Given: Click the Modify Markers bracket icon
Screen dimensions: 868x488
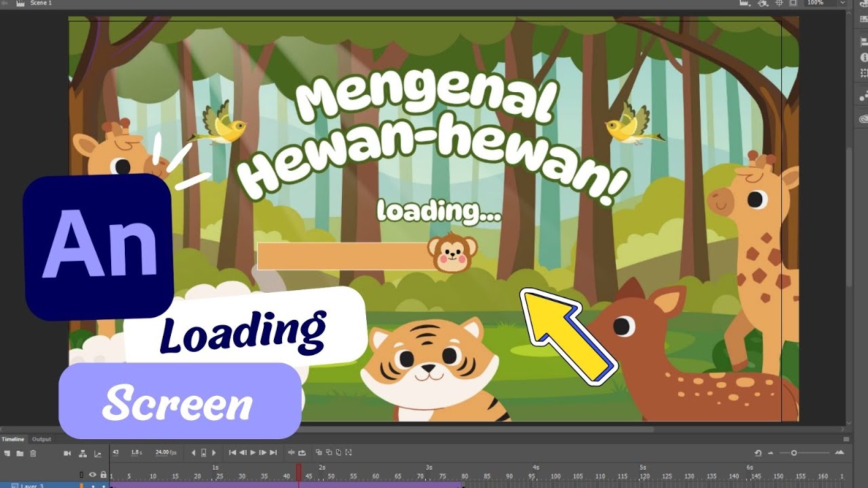Looking at the screenshot, I should [x=349, y=452].
